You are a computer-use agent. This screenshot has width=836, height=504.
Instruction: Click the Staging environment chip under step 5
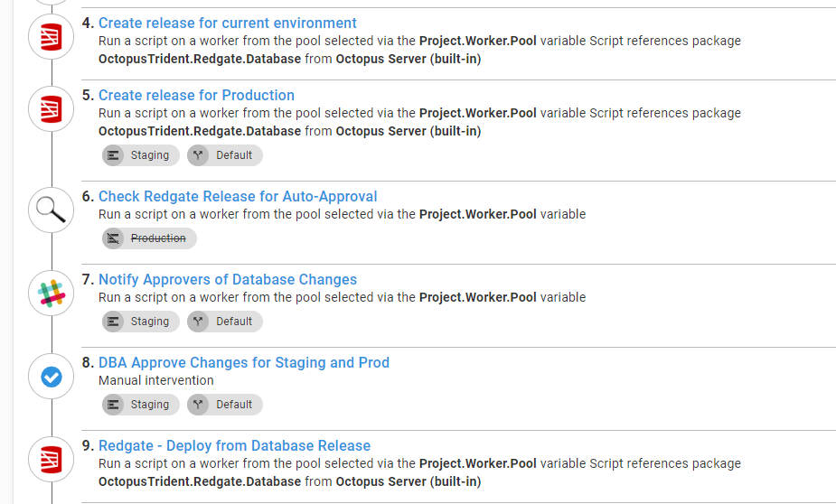tap(140, 155)
